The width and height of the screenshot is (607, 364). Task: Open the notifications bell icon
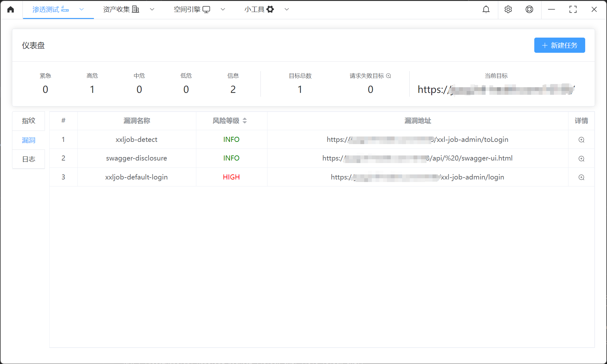[x=486, y=9]
